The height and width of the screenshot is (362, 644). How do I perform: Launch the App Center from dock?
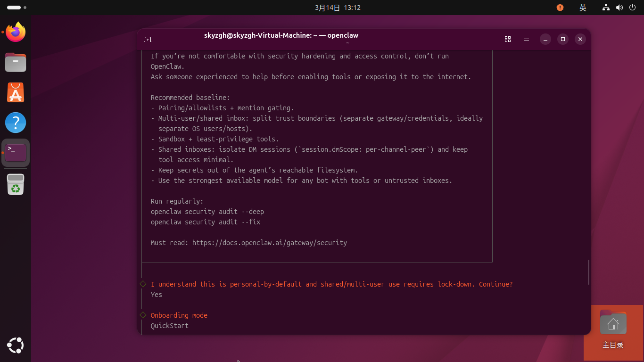click(16, 92)
